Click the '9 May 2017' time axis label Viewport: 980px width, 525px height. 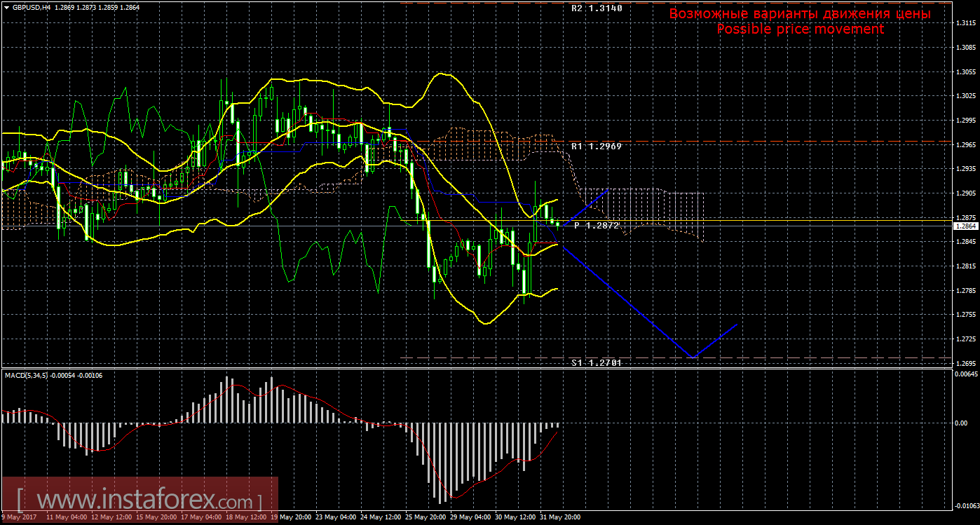[21, 517]
